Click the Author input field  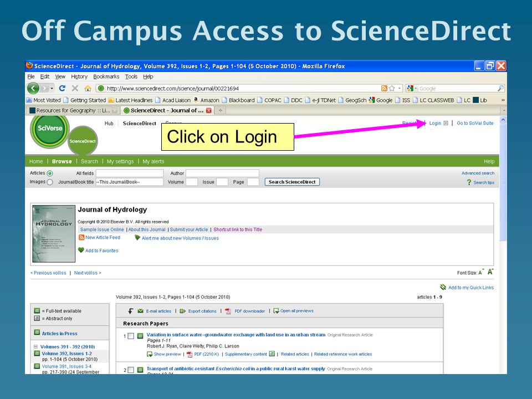click(222, 173)
